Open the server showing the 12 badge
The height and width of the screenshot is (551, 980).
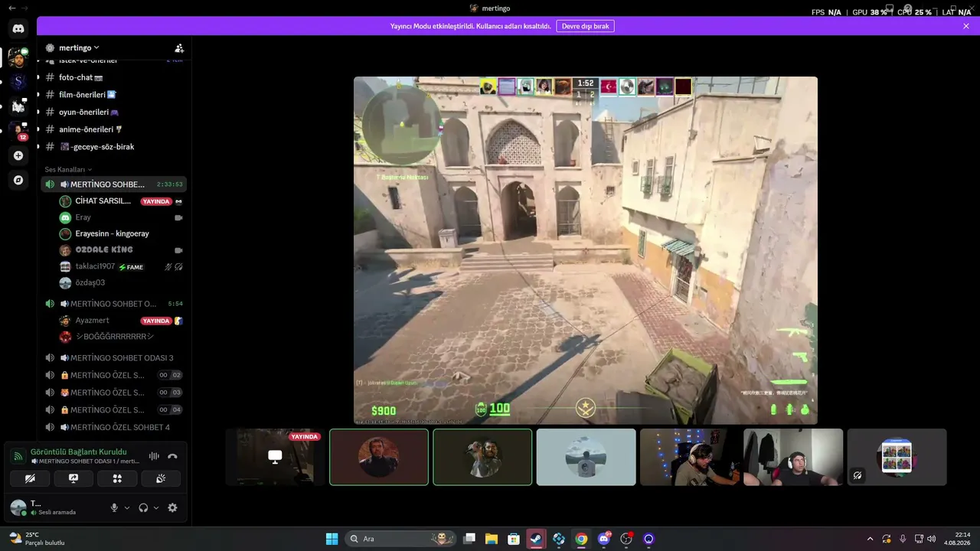[18, 131]
